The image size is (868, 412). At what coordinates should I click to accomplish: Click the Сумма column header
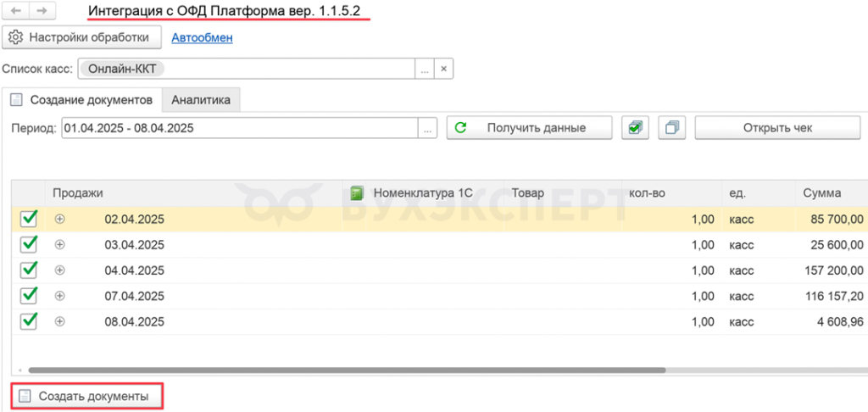tap(832, 193)
